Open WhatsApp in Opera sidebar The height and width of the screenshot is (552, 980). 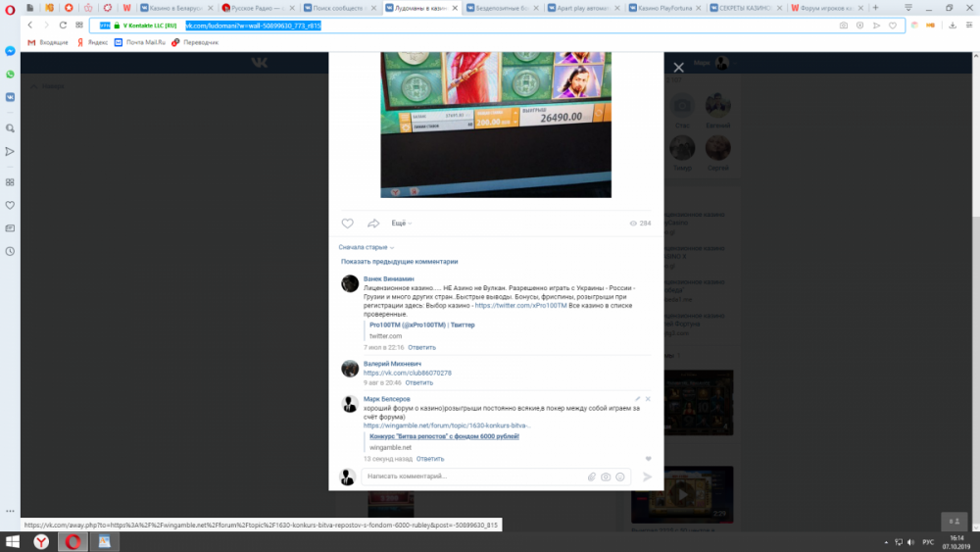coord(10,75)
